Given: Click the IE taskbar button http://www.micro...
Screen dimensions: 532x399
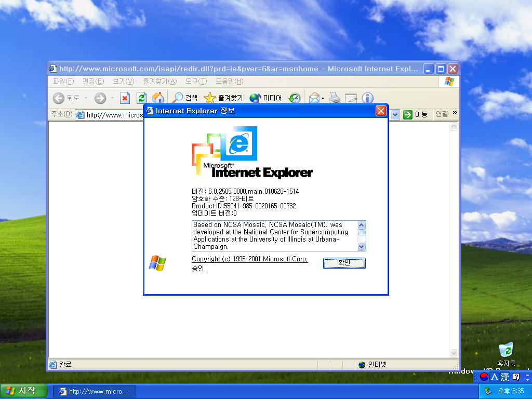Looking at the screenshot, I should click(95, 392).
